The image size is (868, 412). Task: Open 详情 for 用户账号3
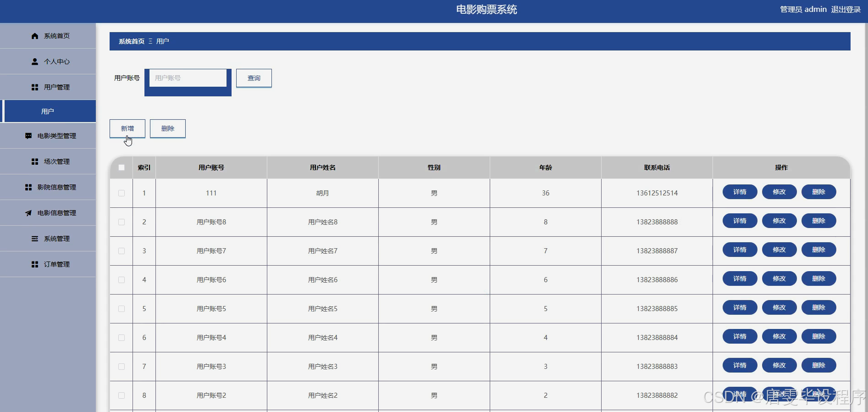pos(740,365)
